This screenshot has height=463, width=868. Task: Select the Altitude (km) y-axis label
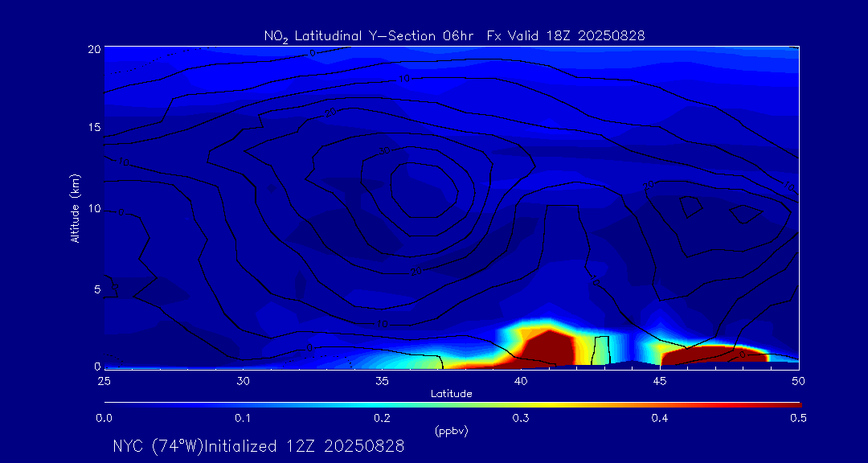click(x=76, y=208)
